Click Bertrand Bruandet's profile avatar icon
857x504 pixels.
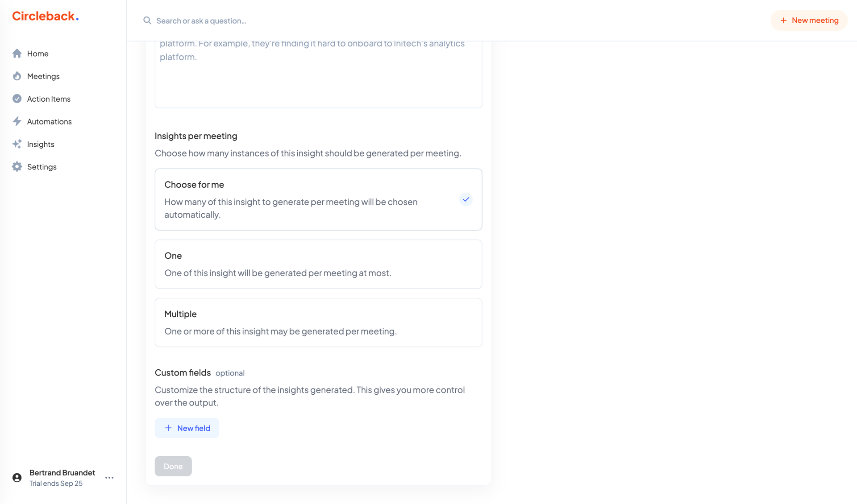point(17,477)
